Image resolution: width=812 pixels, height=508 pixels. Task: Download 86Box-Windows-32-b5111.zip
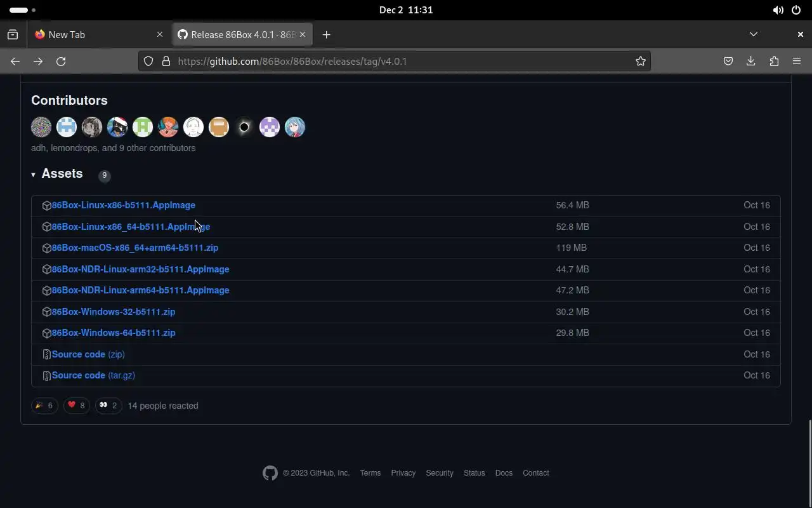[114, 312]
